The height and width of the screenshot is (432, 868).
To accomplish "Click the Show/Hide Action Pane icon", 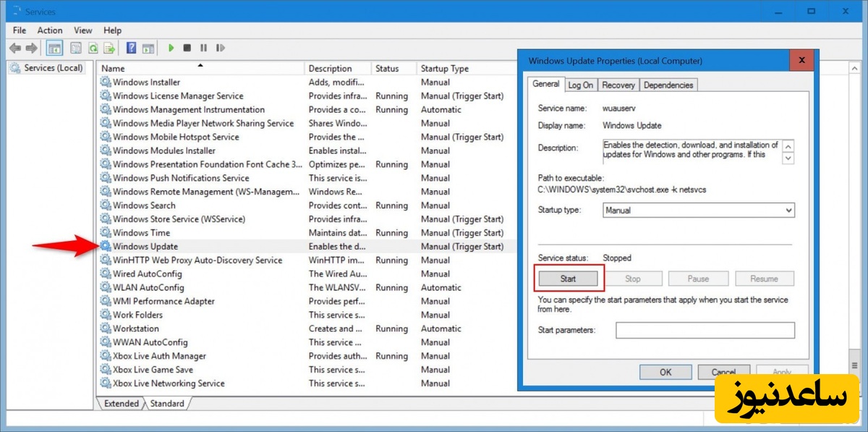I will 148,48.
